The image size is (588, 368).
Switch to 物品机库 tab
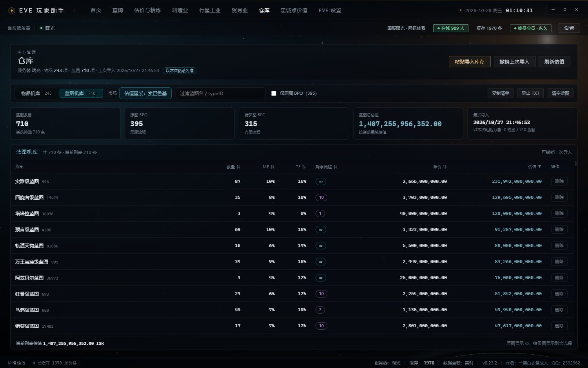pos(36,93)
